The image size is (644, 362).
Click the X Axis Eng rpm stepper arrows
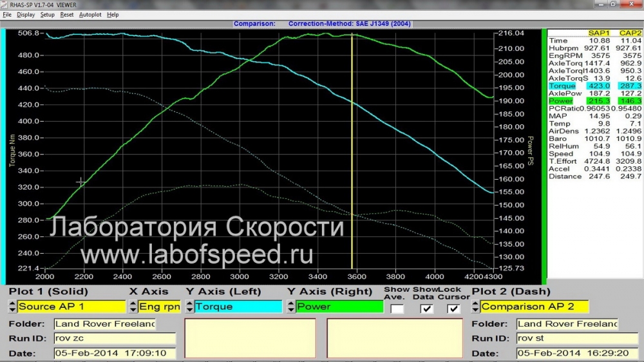(x=133, y=307)
